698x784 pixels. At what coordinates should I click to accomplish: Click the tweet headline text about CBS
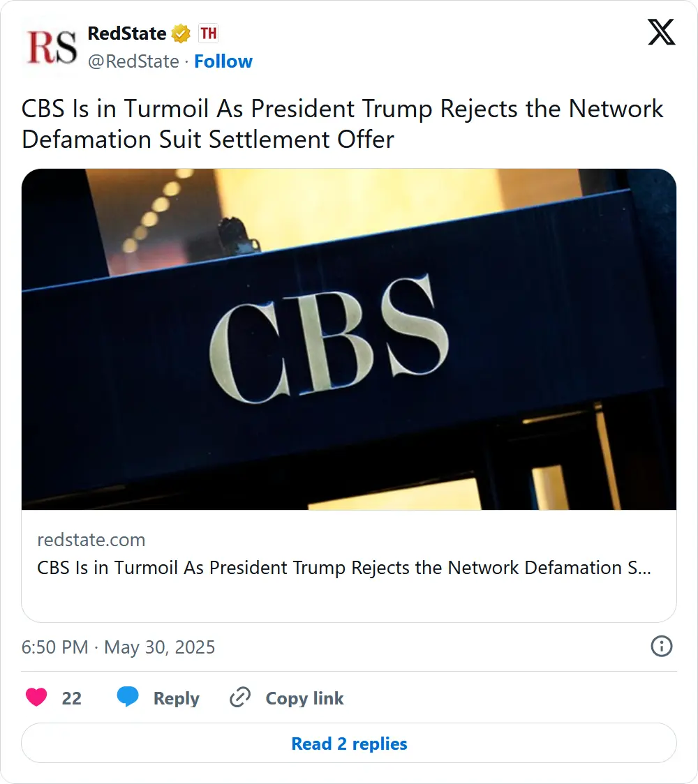coord(342,123)
